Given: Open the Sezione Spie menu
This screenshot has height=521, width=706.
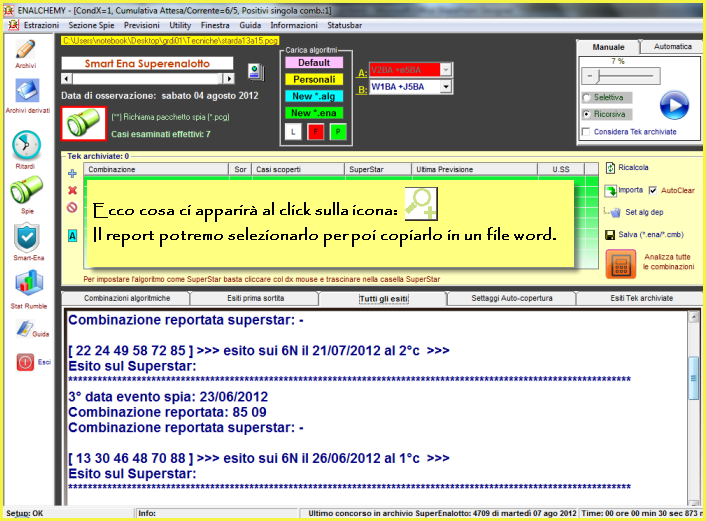Looking at the screenshot, I should (91, 25).
